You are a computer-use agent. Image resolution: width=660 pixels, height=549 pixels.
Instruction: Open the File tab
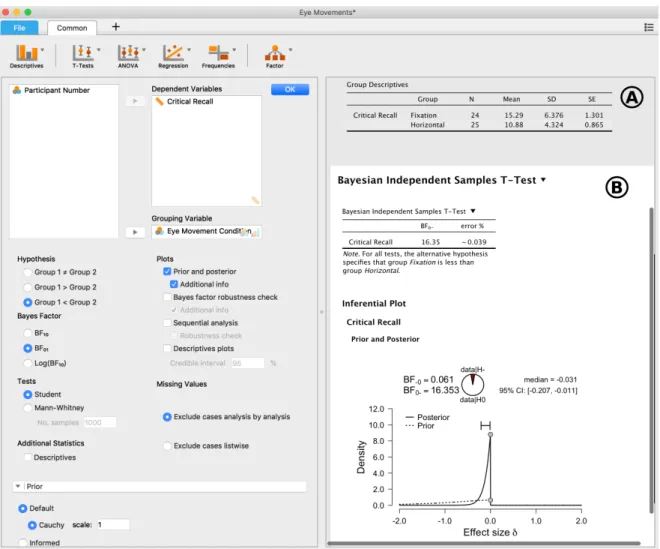19,28
